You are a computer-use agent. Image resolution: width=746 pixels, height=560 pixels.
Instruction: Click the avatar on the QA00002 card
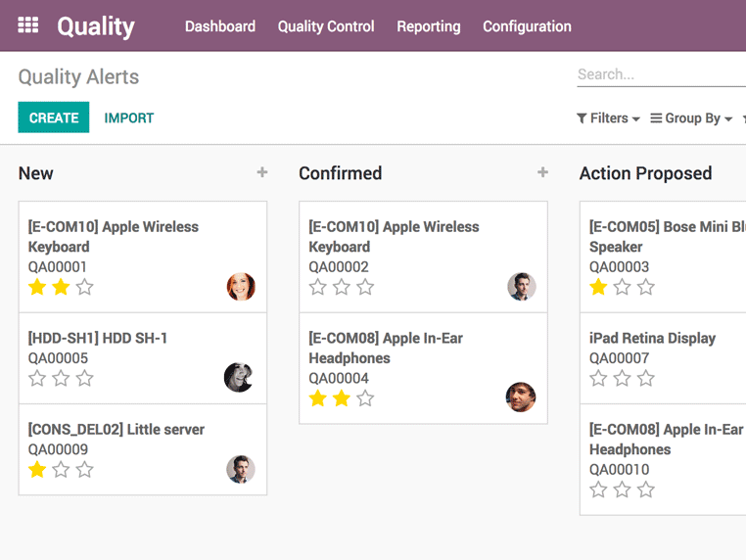point(522,286)
